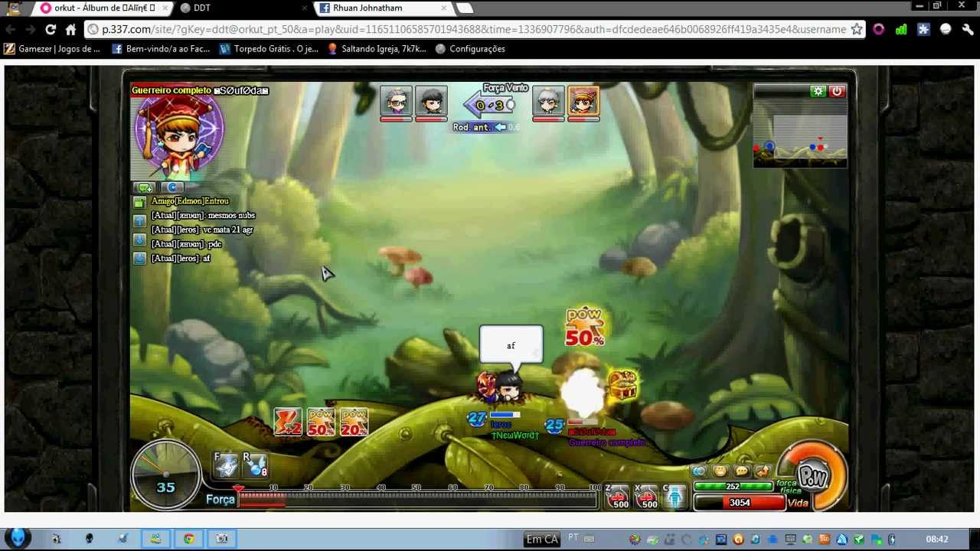Use the X health potion item
Screen dimensions: 980x551
click(646, 497)
